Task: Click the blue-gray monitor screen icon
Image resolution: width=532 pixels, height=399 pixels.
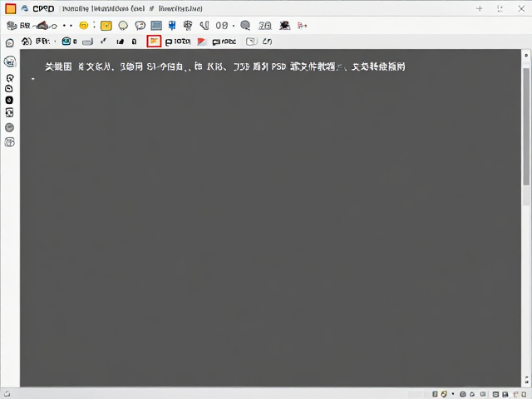Action: pos(156,26)
